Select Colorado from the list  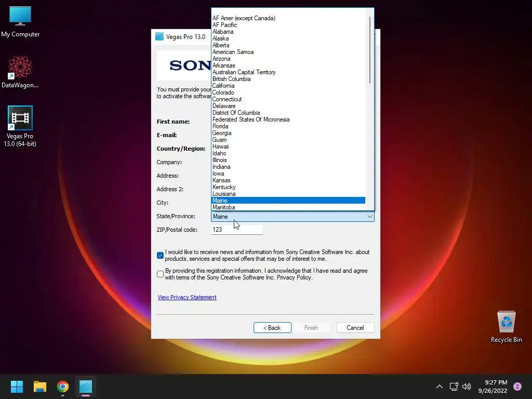click(x=288, y=92)
